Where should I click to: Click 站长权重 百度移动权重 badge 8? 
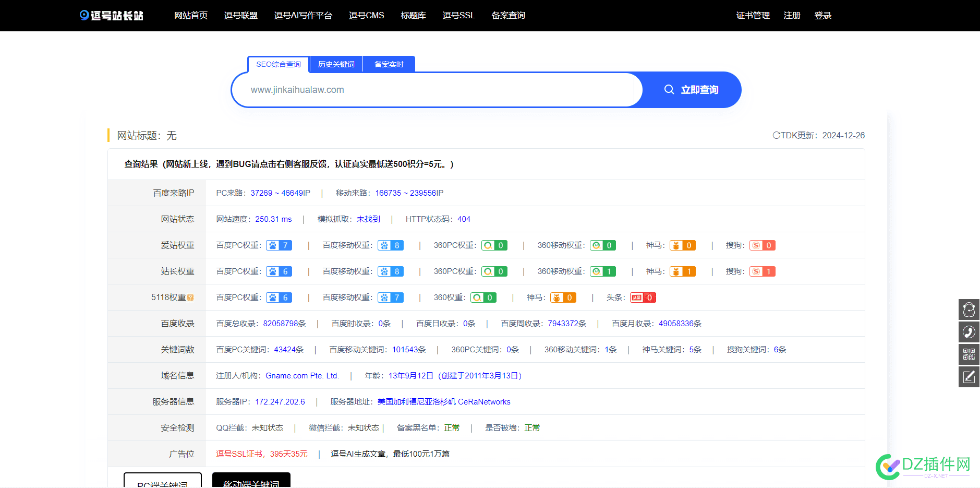click(391, 271)
